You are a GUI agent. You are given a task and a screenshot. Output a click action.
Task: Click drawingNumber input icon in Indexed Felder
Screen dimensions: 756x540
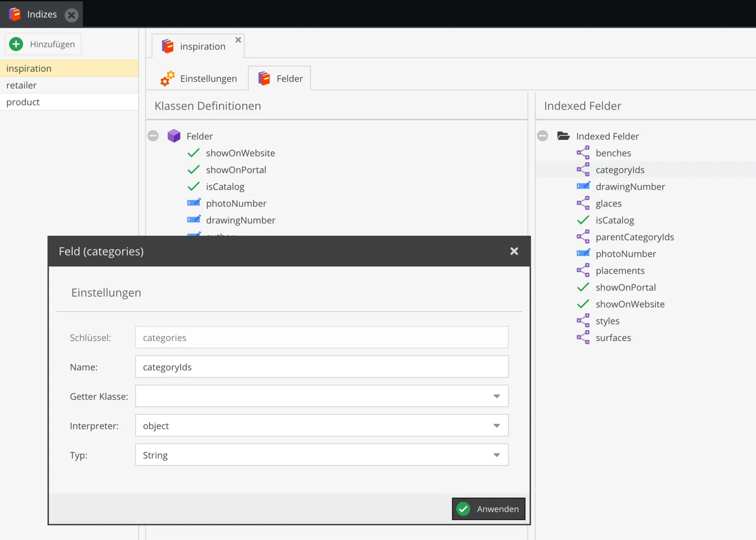click(x=583, y=186)
